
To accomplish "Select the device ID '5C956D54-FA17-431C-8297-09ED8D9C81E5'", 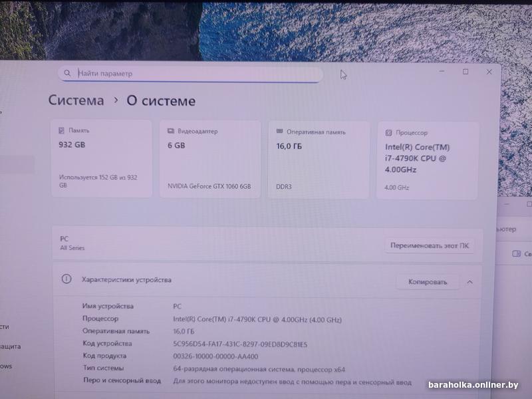I will click(240, 344).
